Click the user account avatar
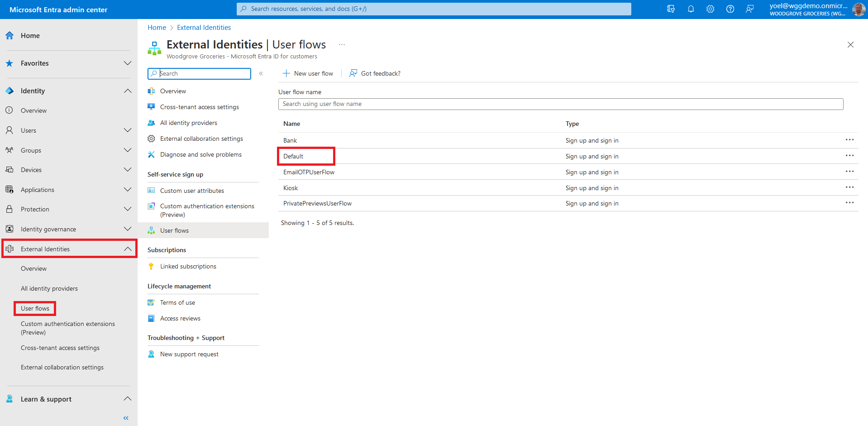This screenshot has height=426, width=868. click(858, 9)
